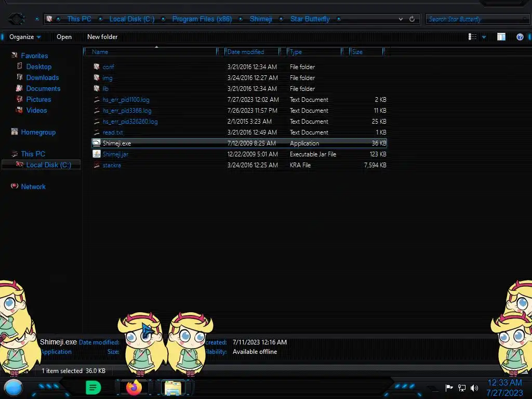
Task: Click the help question mark icon
Action: [x=520, y=37]
